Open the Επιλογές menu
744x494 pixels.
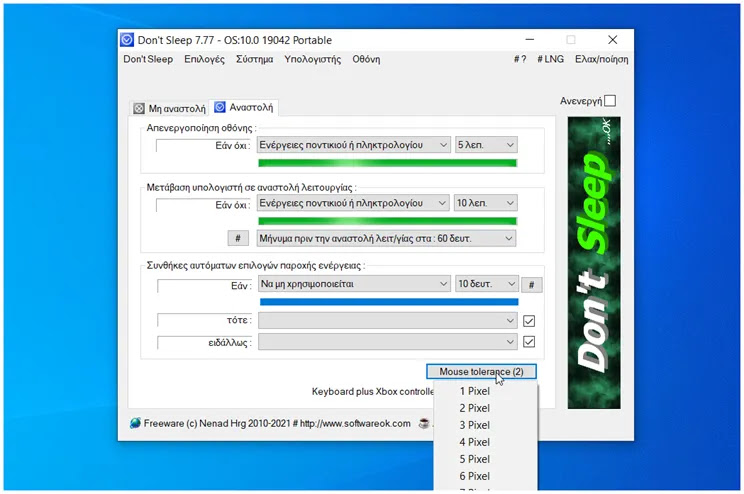pyautogui.click(x=205, y=59)
